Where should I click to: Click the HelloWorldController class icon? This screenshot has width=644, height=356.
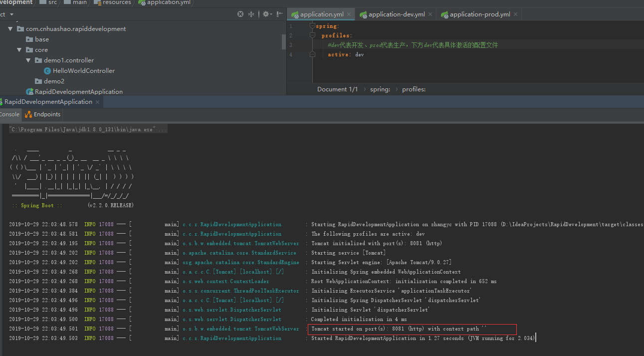click(47, 71)
